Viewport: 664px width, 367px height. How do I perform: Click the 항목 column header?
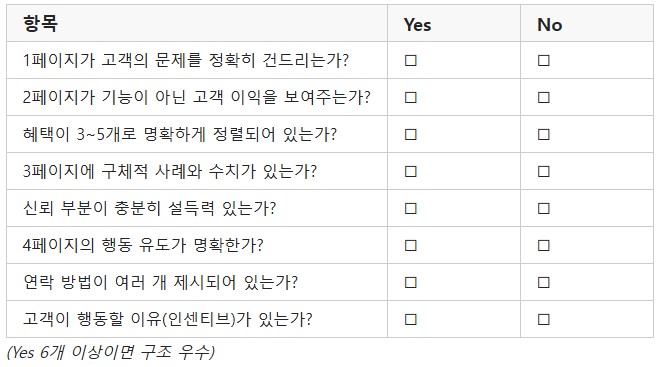pos(40,23)
